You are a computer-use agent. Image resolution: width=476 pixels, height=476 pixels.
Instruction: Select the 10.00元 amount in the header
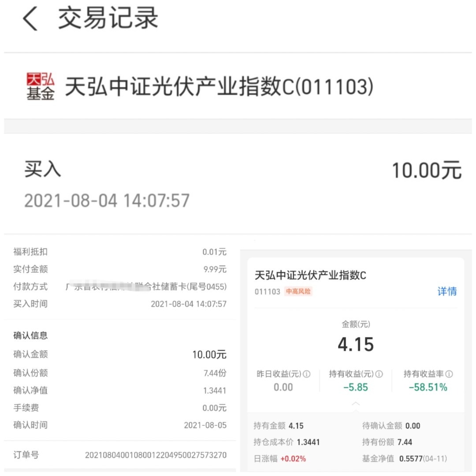click(x=427, y=170)
